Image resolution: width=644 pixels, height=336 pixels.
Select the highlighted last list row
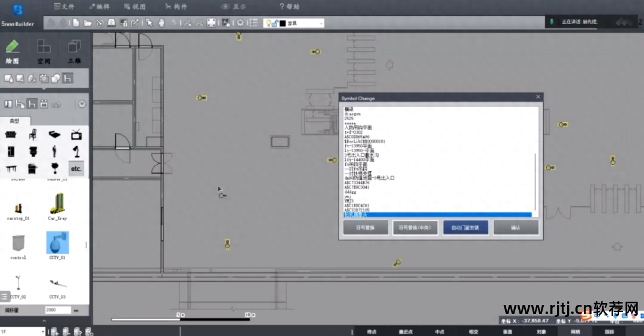(438, 215)
